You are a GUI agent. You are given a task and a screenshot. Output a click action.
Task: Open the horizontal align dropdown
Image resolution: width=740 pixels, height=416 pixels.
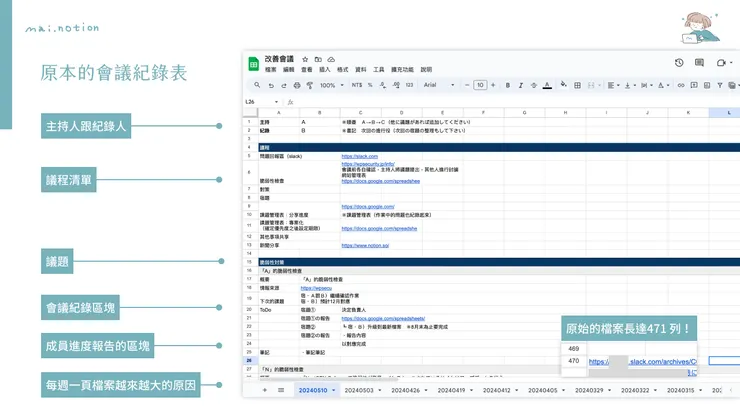[x=614, y=85]
